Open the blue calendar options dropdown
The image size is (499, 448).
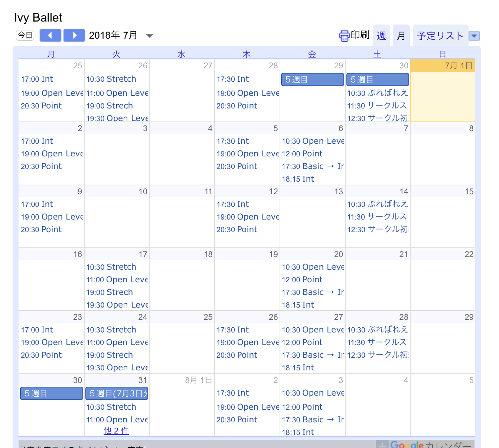point(474,36)
